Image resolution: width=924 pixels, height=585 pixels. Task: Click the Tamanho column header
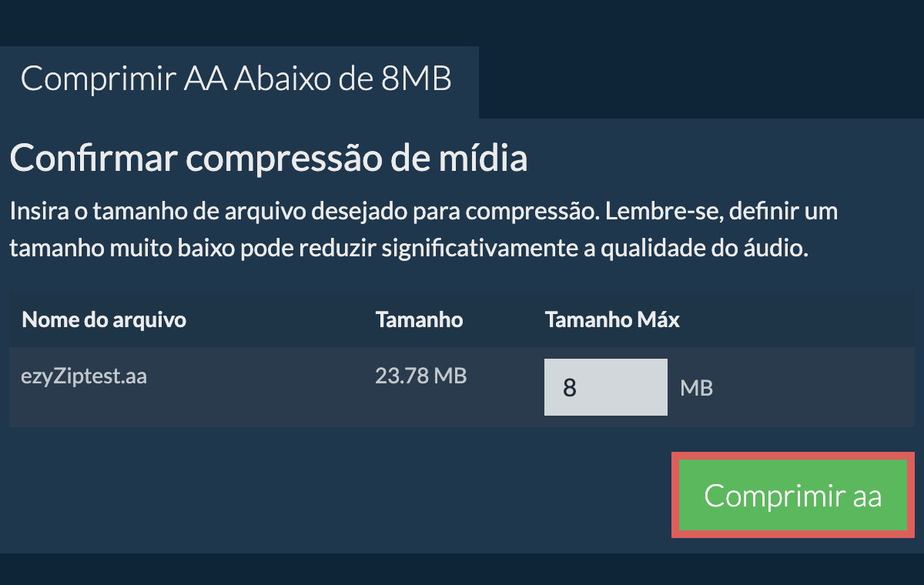point(419,319)
